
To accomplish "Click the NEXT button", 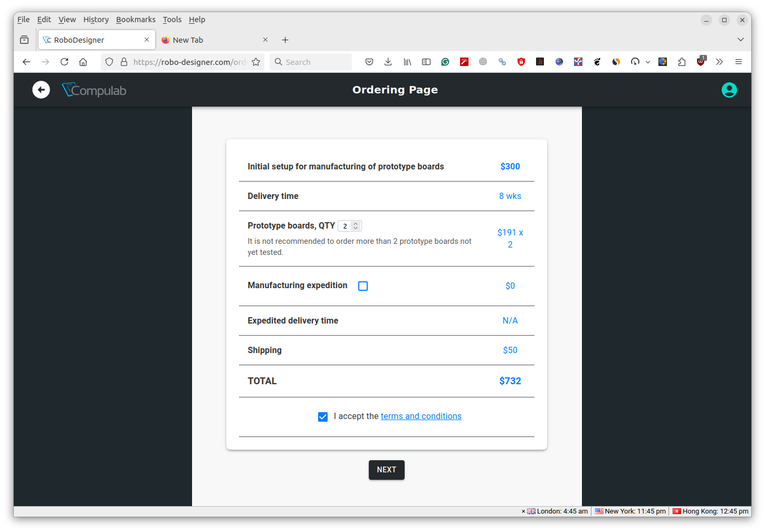I will (387, 470).
